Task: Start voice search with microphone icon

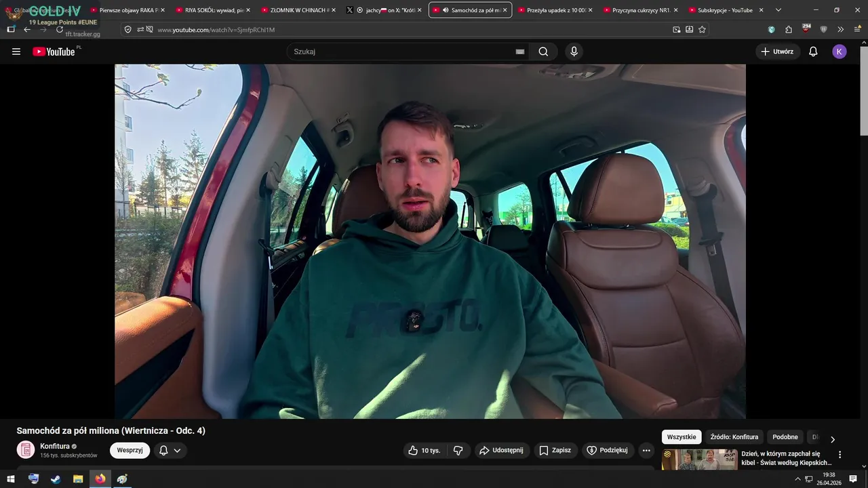Action: [574, 52]
